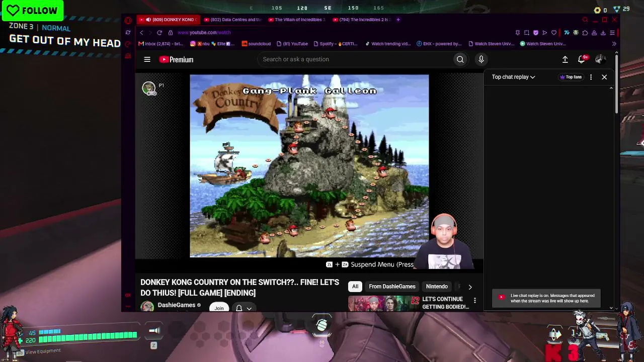Click the P1 player avatar on video
Image resolution: width=644 pixels, height=362 pixels.
tap(148, 88)
